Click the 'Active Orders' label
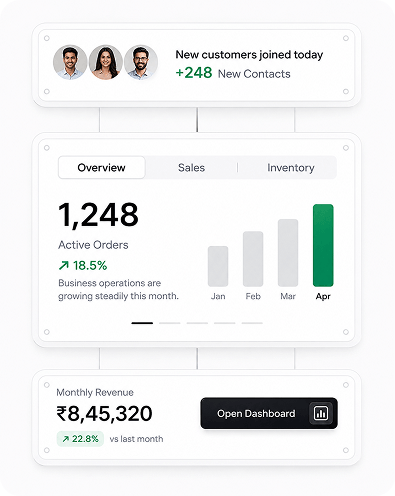The width and height of the screenshot is (395, 496). pos(93,245)
